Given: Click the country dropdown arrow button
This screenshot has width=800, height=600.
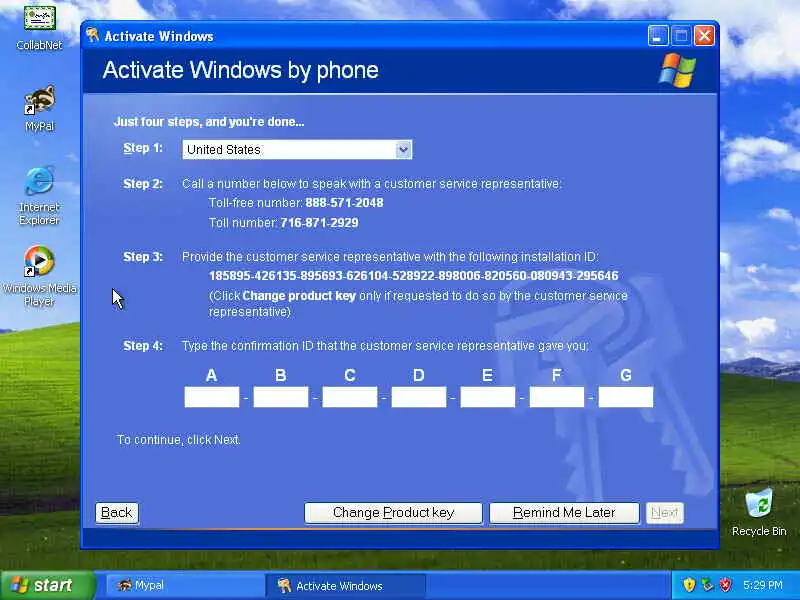Looking at the screenshot, I should [403, 149].
